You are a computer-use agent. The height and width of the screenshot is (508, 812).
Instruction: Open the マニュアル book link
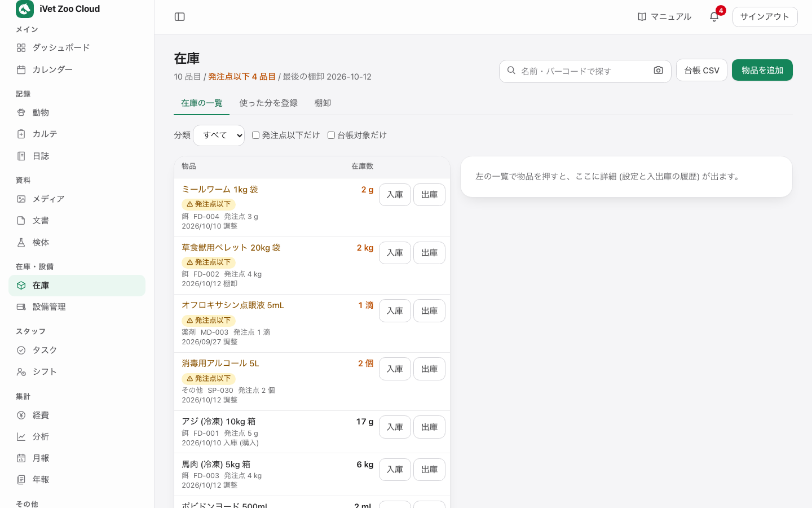(x=664, y=17)
